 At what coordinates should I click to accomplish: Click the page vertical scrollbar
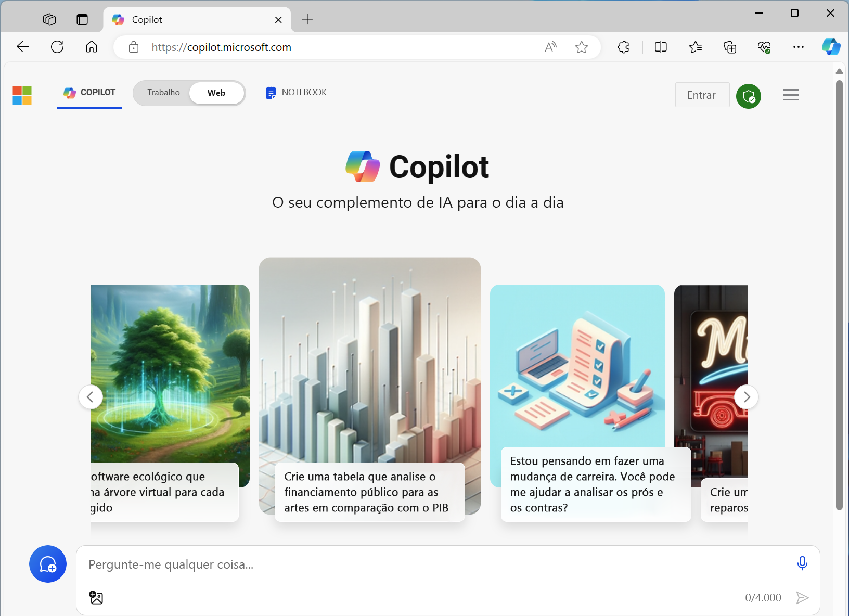point(839,295)
